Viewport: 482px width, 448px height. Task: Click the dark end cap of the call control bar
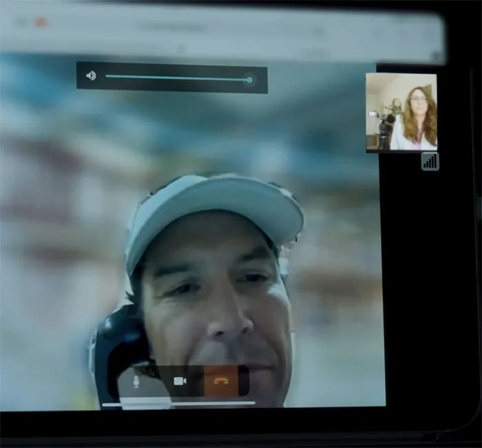(244, 381)
